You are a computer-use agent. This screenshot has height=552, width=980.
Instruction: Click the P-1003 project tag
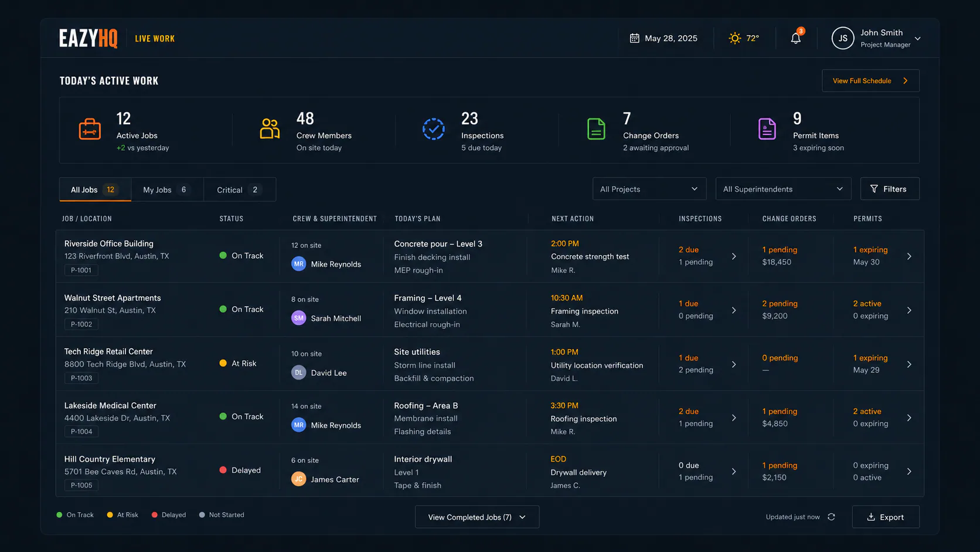[x=81, y=378]
